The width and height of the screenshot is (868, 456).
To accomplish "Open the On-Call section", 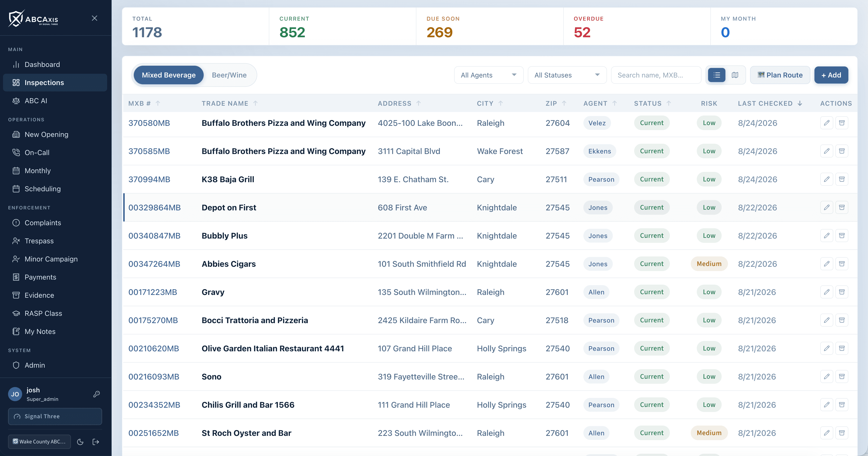I will click(x=55, y=153).
